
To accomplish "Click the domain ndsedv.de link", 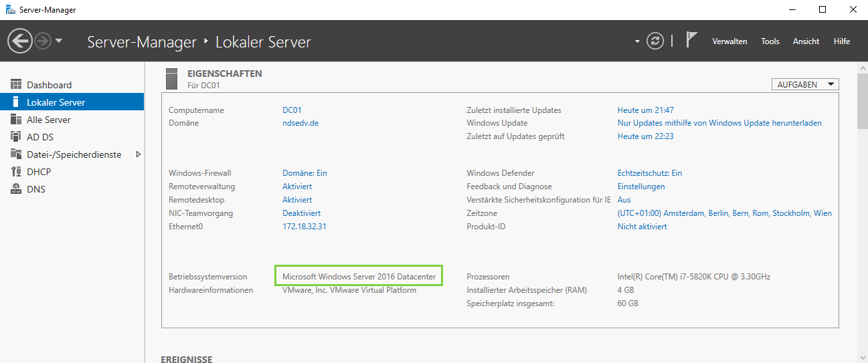I will pyautogui.click(x=300, y=123).
